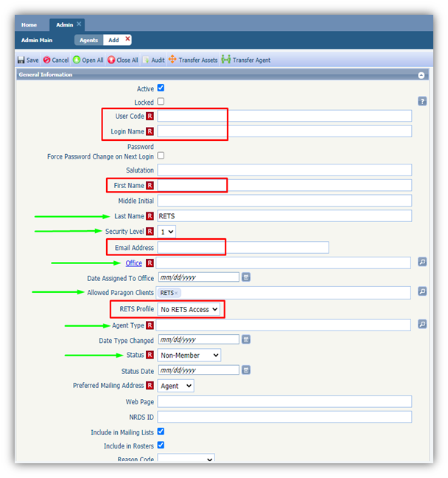This screenshot has height=478, width=448.
Task: Click the Cancel red icon in the toolbar
Action: (x=46, y=60)
